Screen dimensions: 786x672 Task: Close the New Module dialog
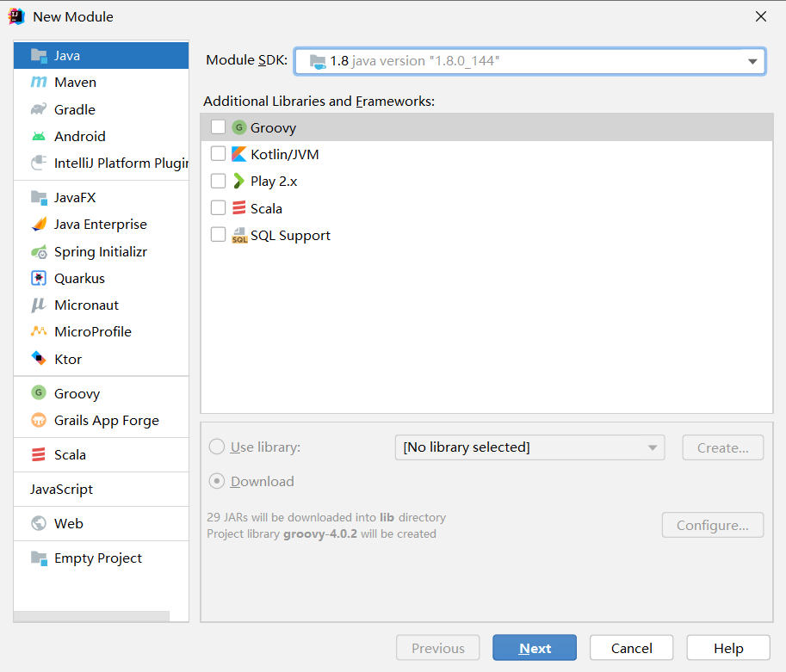click(x=760, y=16)
